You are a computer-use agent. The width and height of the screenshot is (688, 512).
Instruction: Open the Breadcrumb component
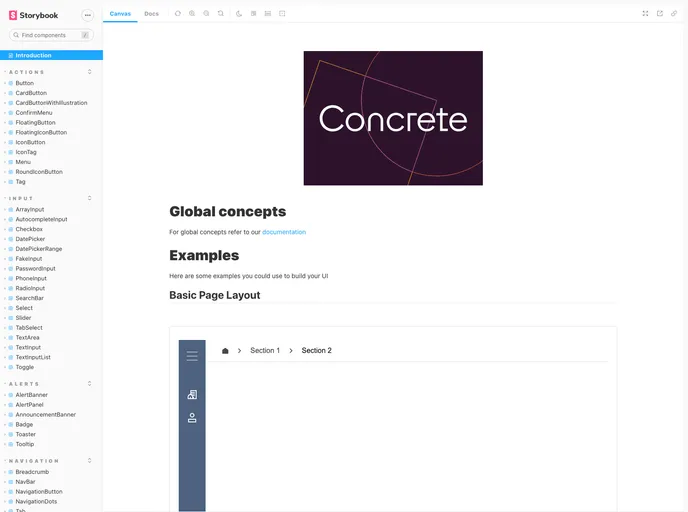tap(32, 472)
